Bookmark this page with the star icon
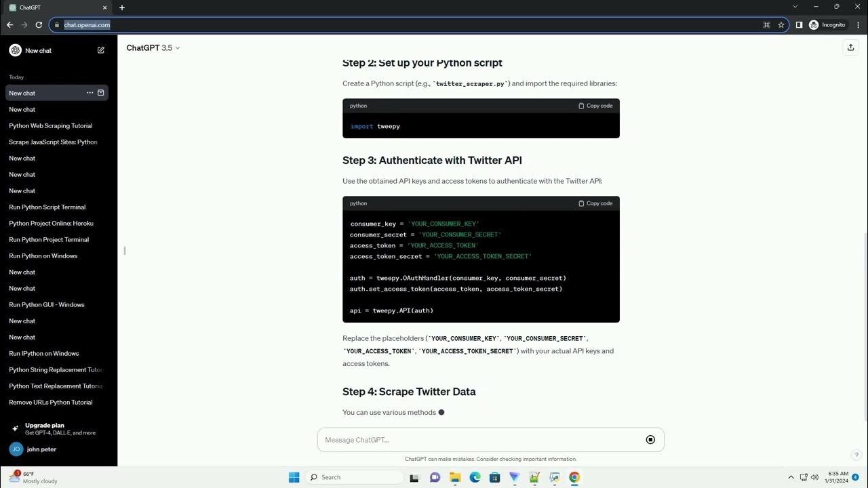 pos(781,24)
